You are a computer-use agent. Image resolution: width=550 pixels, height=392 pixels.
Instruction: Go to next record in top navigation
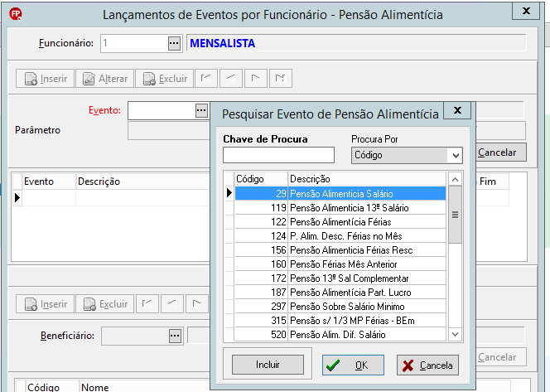[x=256, y=78]
